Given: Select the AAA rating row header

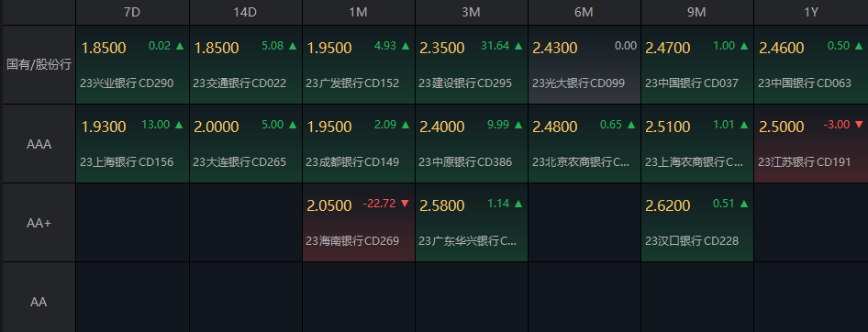Looking at the screenshot, I should (39, 144).
